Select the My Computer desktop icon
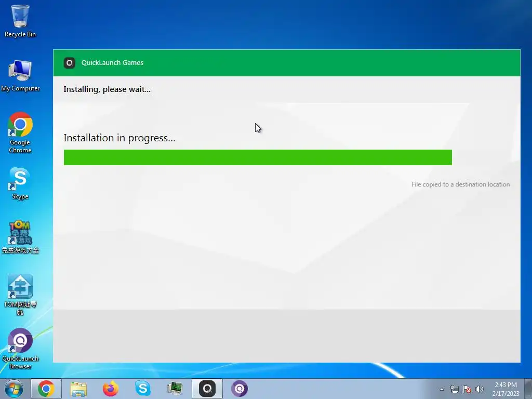Viewport: 532px width, 399px height. [x=20, y=75]
